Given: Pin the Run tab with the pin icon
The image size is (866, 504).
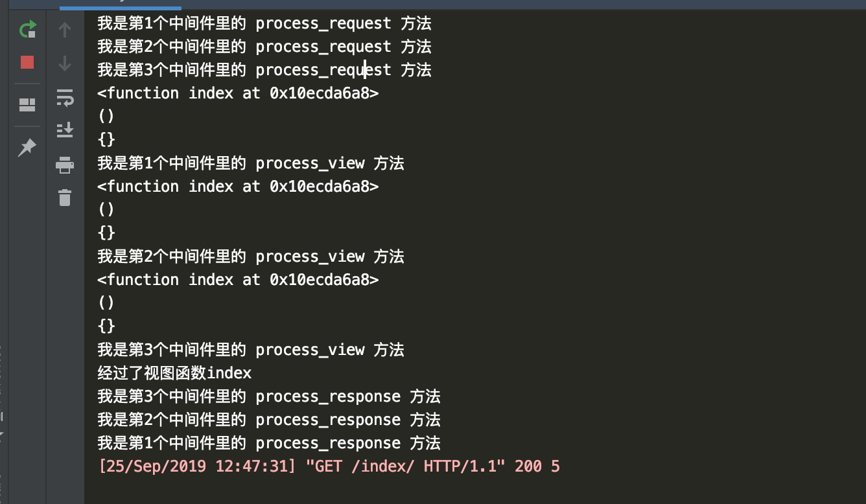Looking at the screenshot, I should click(27, 147).
